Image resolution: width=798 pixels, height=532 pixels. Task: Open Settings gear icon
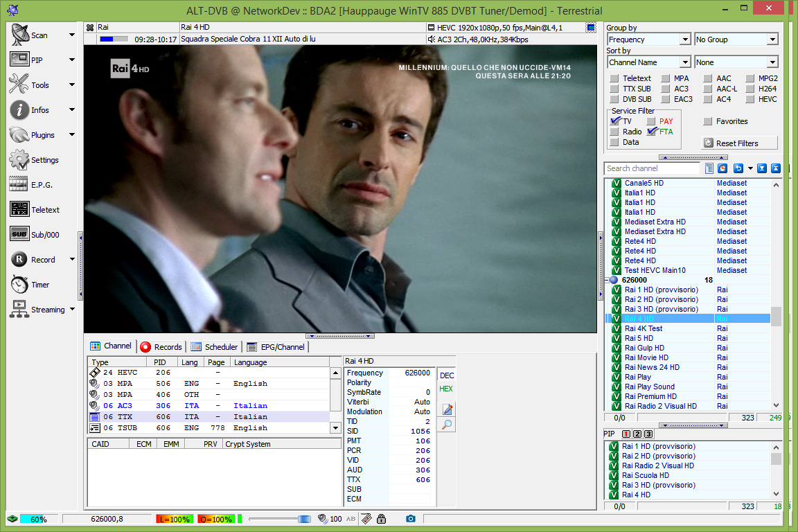pyautogui.click(x=19, y=159)
